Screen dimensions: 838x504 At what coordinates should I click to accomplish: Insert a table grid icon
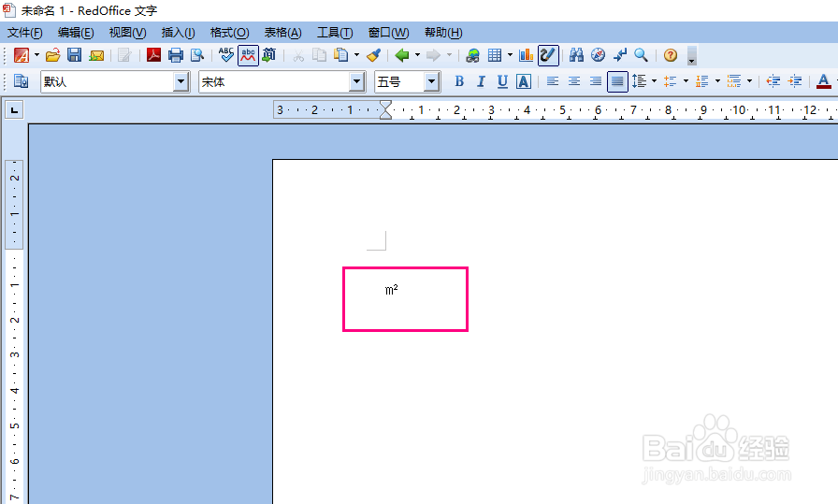pyautogui.click(x=495, y=55)
